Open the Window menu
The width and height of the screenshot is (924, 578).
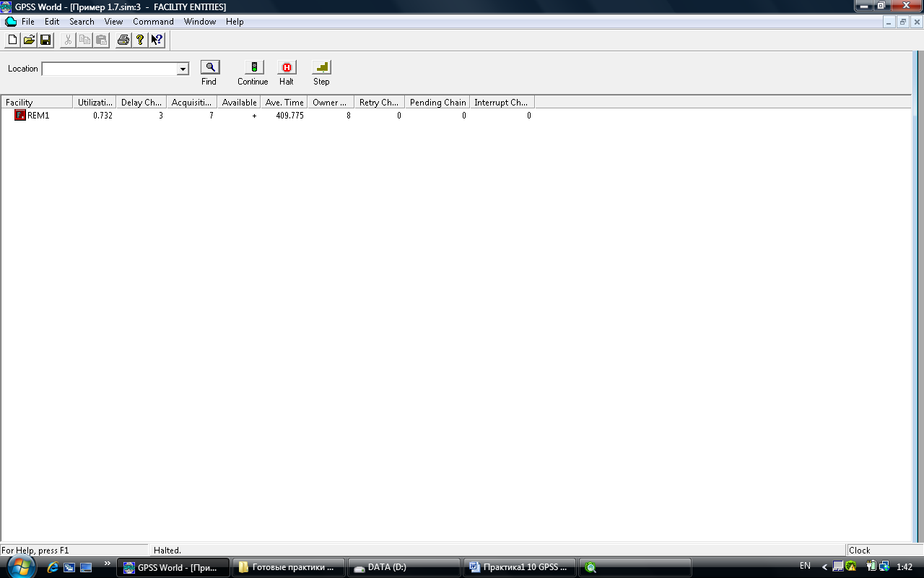pos(200,22)
